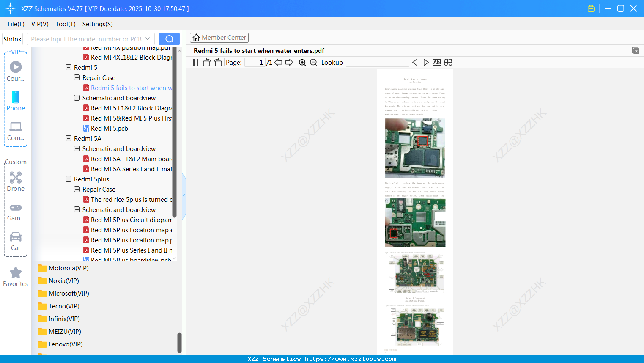Screen dimensions: 644x363
Task: Open the Computer category in the sidebar
Action: (16, 131)
